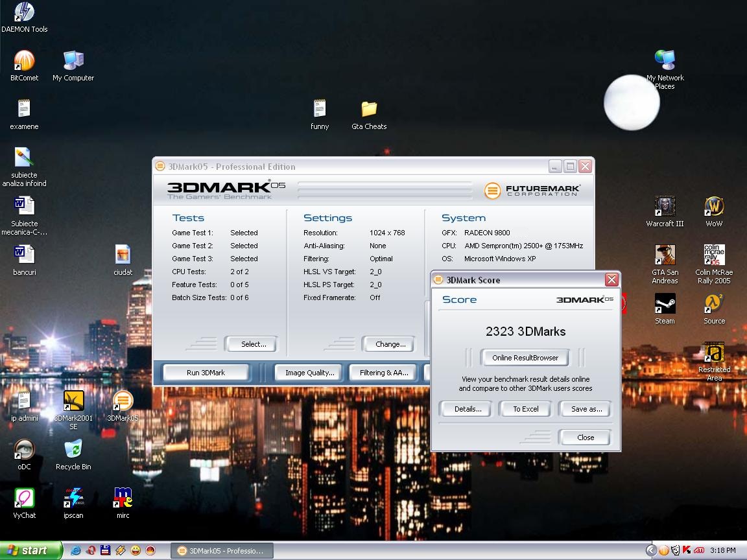Viewport: 747px width, 560px height.
Task: Click the floppy disk quick launch icon
Action: pos(105,550)
